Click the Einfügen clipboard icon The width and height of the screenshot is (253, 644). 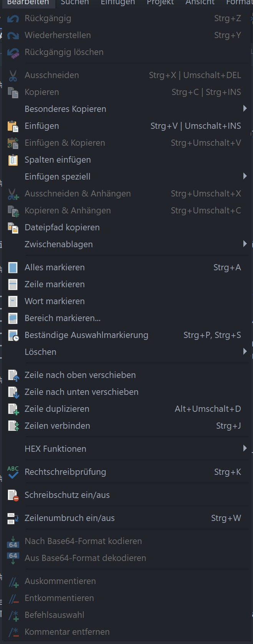pos(13,126)
